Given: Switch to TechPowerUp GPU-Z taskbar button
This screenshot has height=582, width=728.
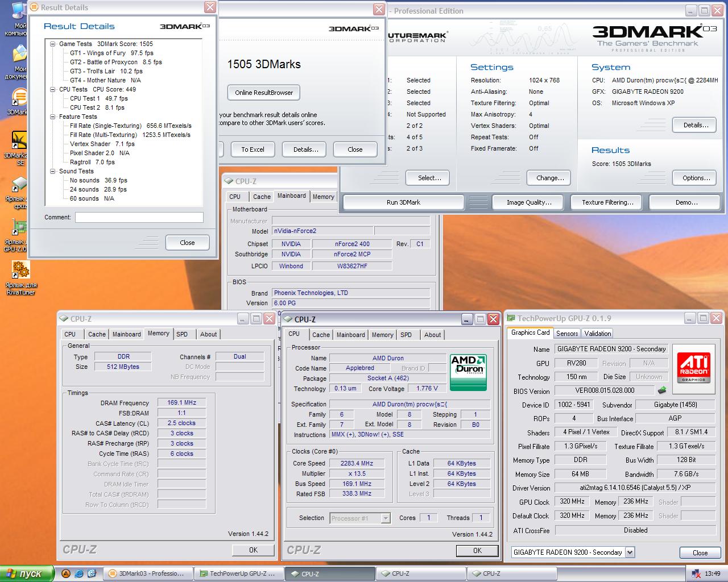Looking at the screenshot, I should [239, 573].
